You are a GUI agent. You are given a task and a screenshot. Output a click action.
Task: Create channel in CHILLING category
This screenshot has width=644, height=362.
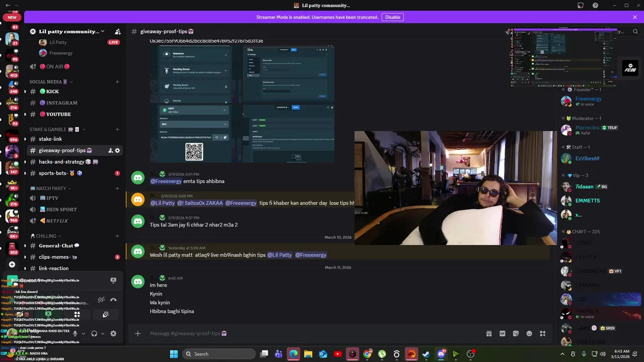click(x=117, y=236)
